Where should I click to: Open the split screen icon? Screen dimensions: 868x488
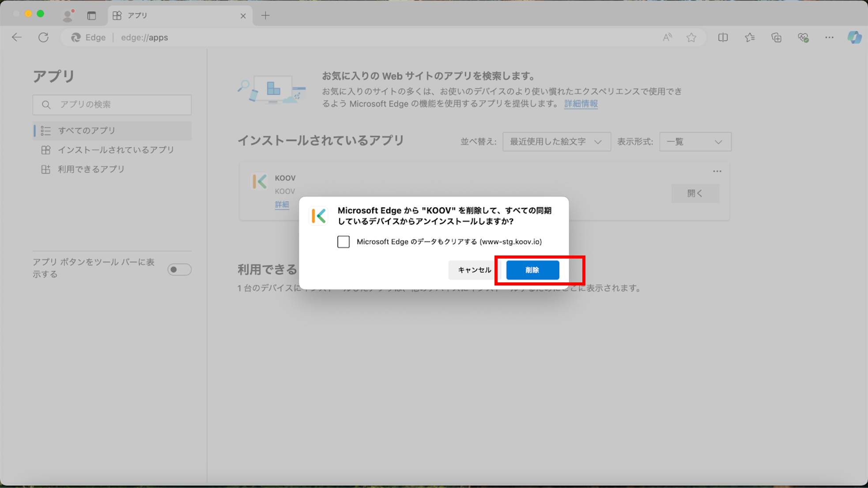723,38
